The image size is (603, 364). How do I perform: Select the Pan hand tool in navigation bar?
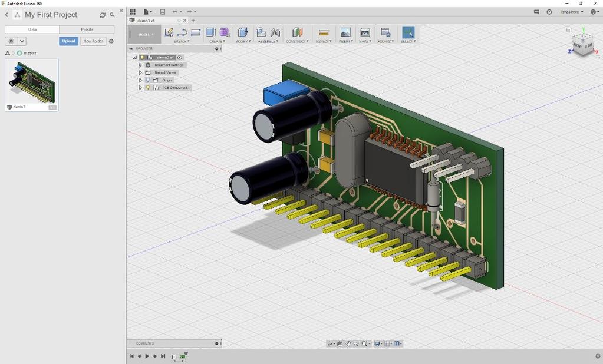(x=348, y=343)
